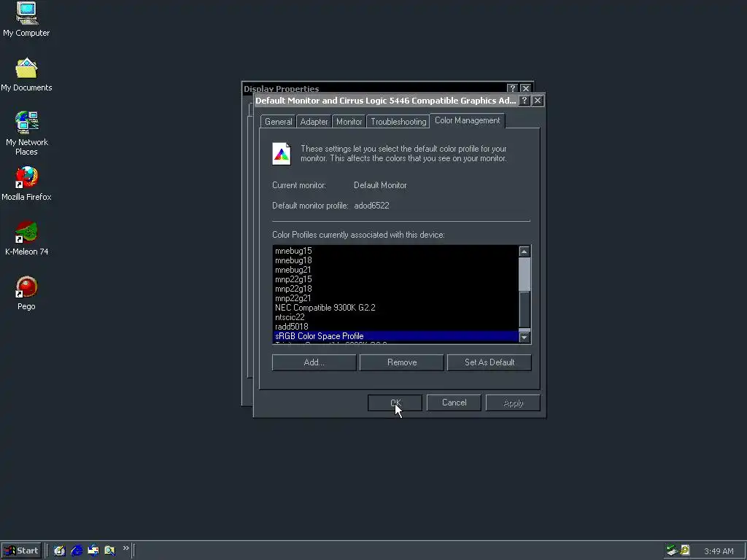Select the K-Meleon 74 shortcut
The width and height of the screenshot is (747, 560).
(26, 238)
